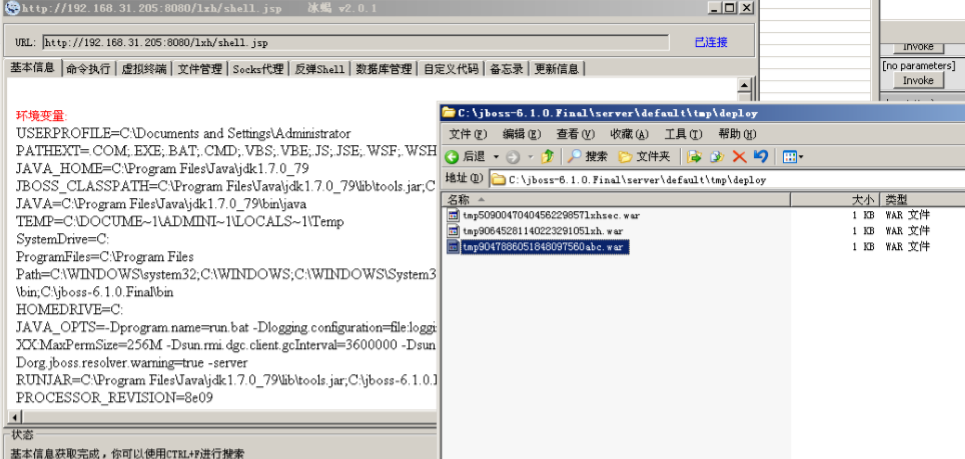Viewport: 965px width, 459px height.
Task: Click icon of tmp5090047040456229857lxhsec.war file
Action: coord(453,215)
